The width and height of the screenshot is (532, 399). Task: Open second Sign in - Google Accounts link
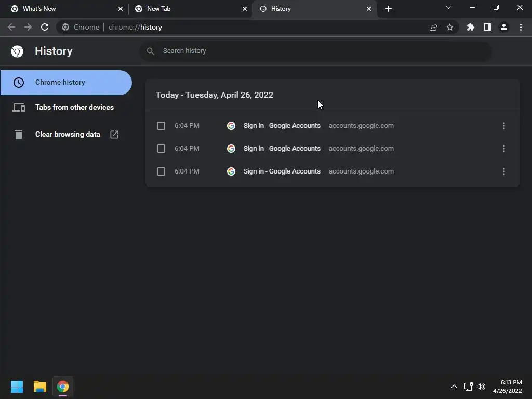282,149
